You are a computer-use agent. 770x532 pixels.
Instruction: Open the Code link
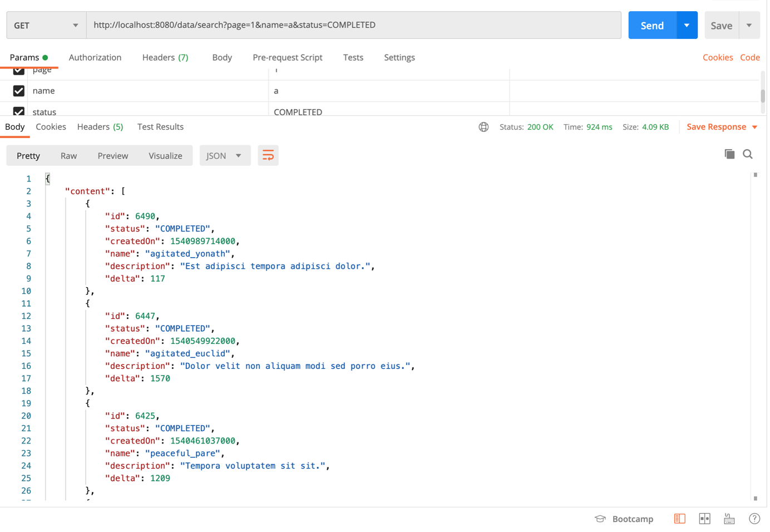[750, 57]
